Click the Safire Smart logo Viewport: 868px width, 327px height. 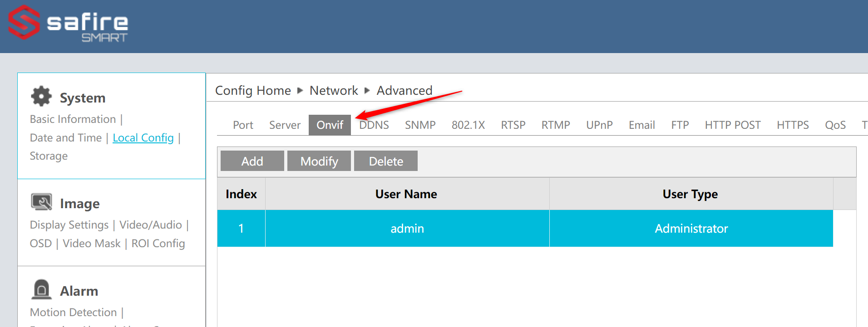[68, 24]
